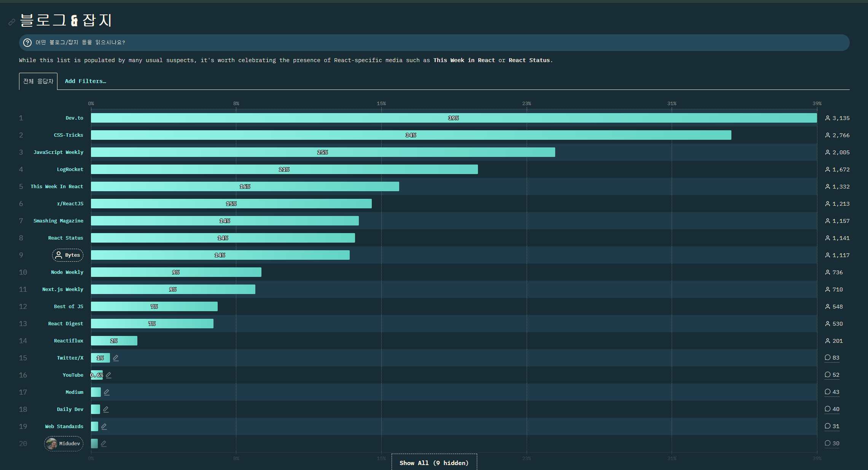Click the pencil icon next to Twitter/X bar

point(116,358)
